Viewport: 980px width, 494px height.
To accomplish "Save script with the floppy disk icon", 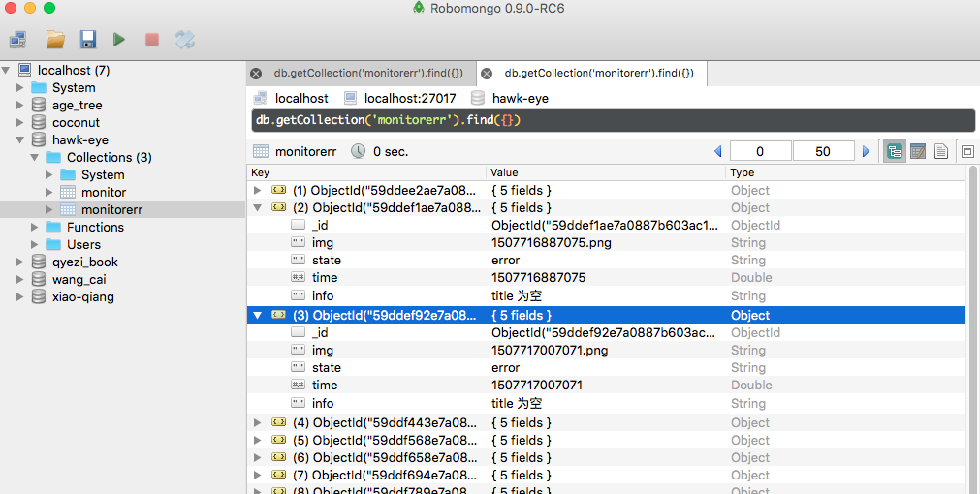I will [x=88, y=40].
